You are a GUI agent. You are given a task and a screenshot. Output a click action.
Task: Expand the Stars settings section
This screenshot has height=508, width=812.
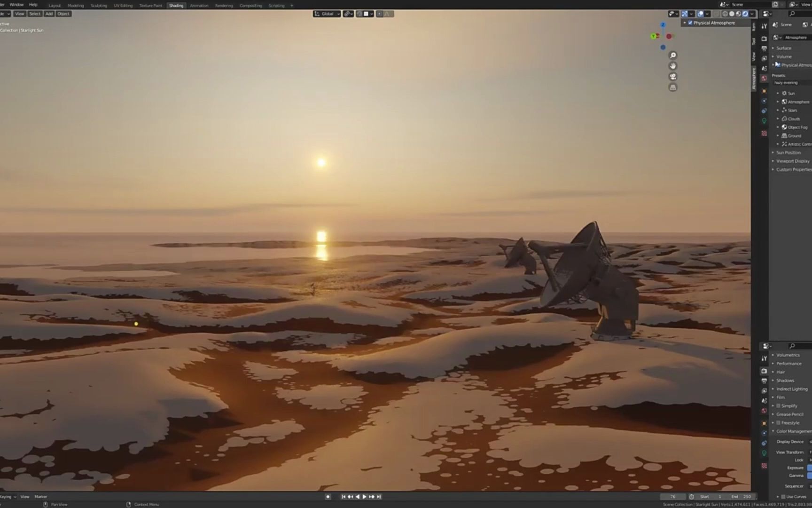click(x=792, y=110)
